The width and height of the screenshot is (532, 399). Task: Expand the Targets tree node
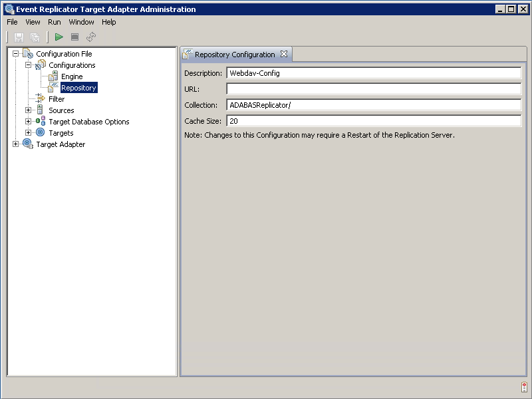point(29,133)
